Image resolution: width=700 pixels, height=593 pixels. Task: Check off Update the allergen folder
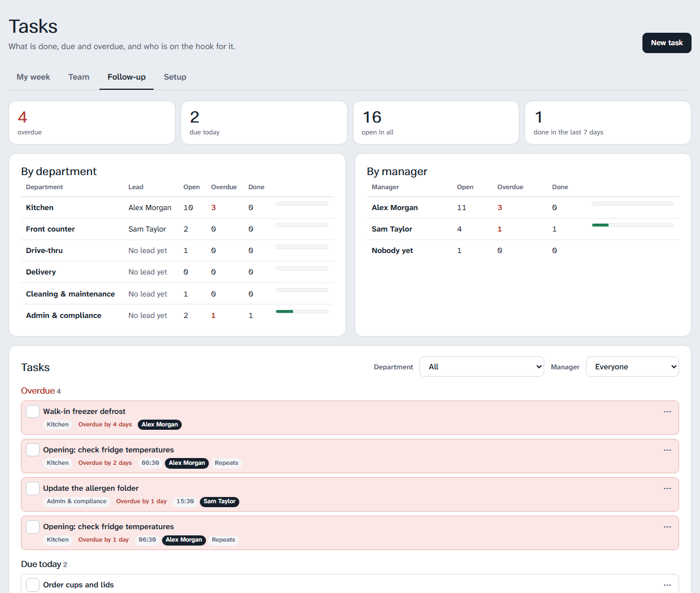33,489
